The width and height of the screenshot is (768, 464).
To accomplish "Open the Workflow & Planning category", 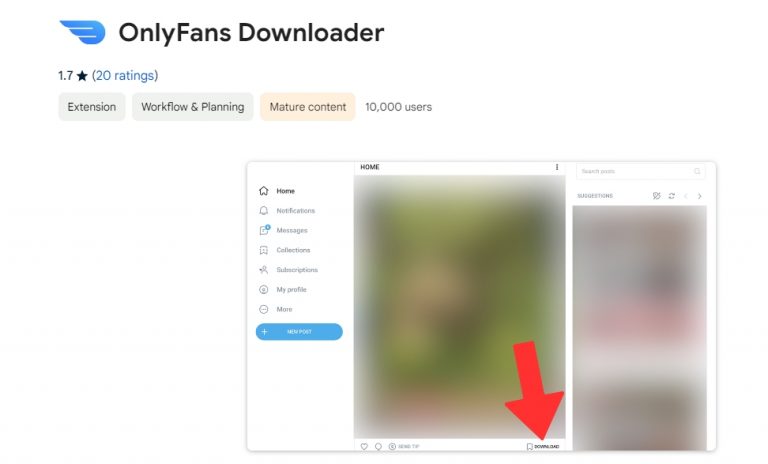I will tap(192, 107).
